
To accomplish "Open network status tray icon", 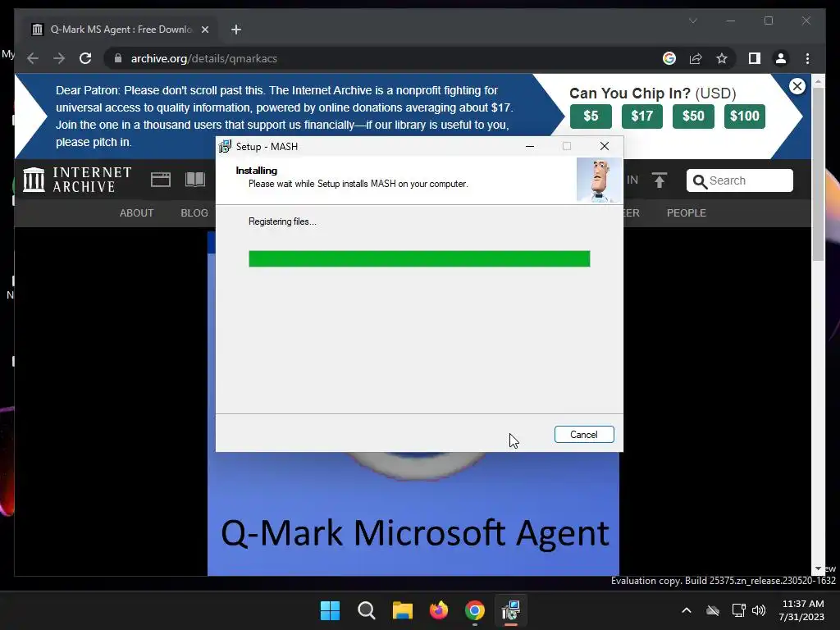I will point(739,610).
